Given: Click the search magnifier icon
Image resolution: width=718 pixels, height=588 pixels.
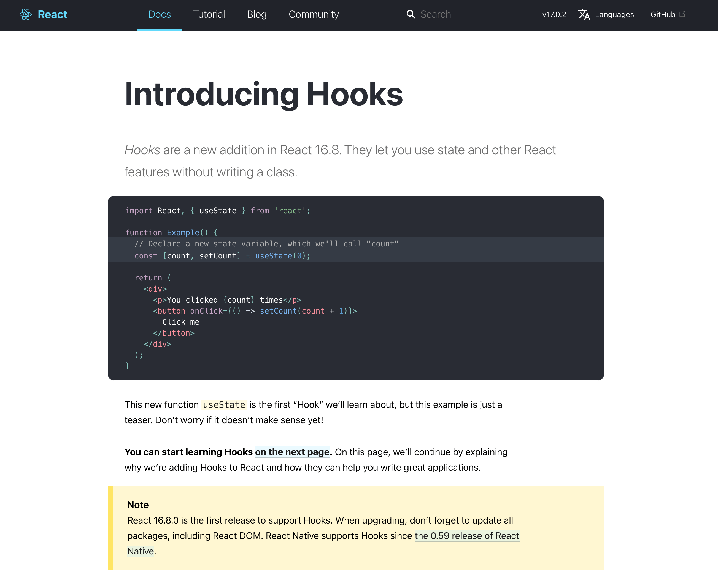Looking at the screenshot, I should [411, 14].
